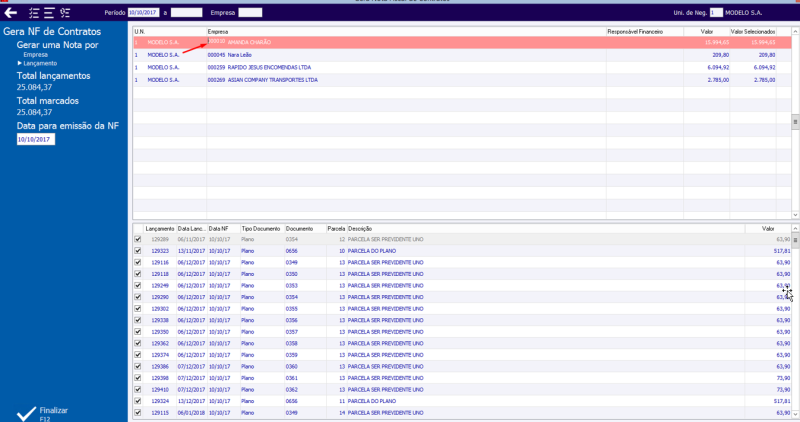Click the Período start date field
Viewport: 800px width, 422px height.
[x=143, y=13]
